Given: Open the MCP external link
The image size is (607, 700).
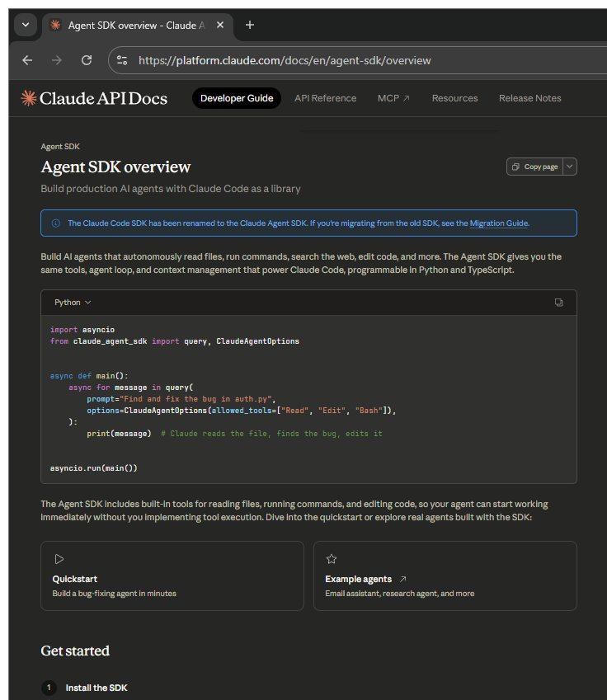Looking at the screenshot, I should click(393, 98).
